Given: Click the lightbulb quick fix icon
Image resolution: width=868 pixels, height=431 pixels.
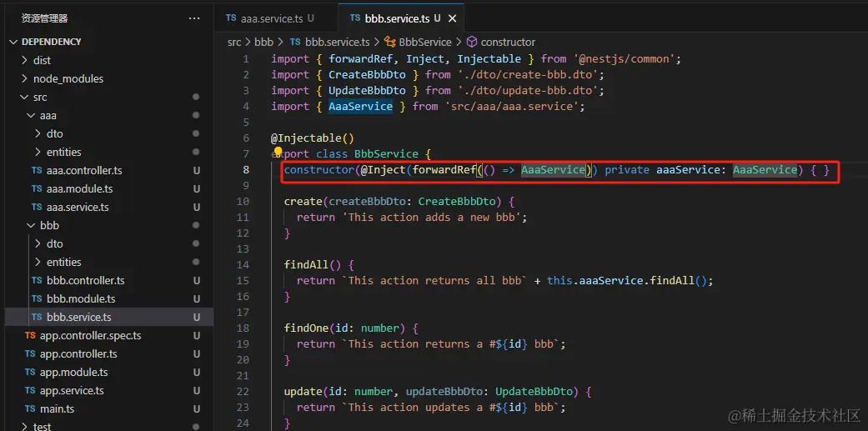Looking at the screenshot, I should (278, 152).
